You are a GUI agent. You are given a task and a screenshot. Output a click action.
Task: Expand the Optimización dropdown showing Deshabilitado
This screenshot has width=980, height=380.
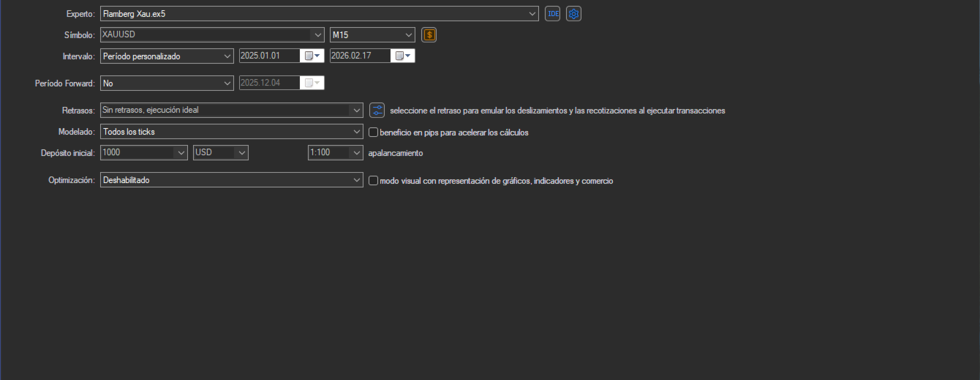(357, 179)
